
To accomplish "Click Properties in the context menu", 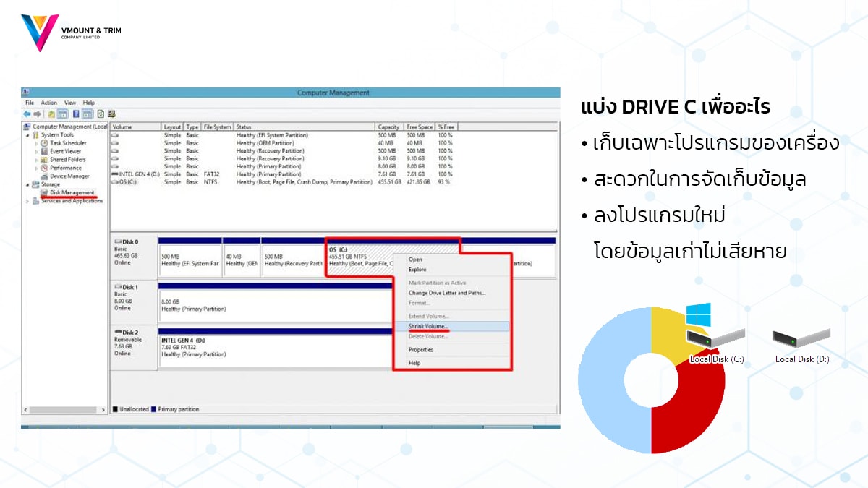I will point(420,350).
